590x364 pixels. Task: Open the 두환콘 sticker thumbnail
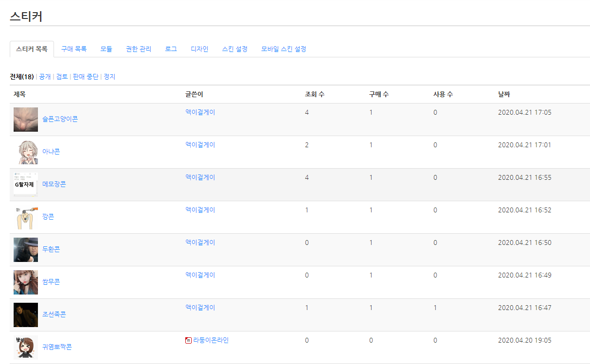tap(26, 250)
